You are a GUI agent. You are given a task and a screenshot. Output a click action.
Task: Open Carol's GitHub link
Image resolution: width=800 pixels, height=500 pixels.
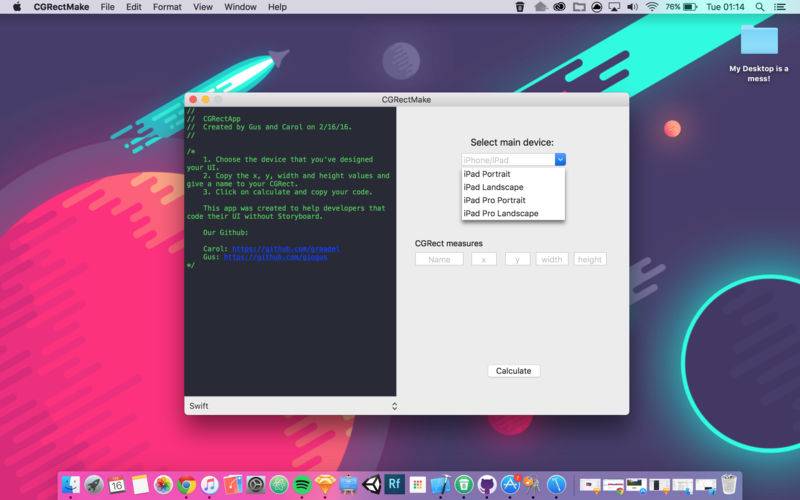(286, 248)
